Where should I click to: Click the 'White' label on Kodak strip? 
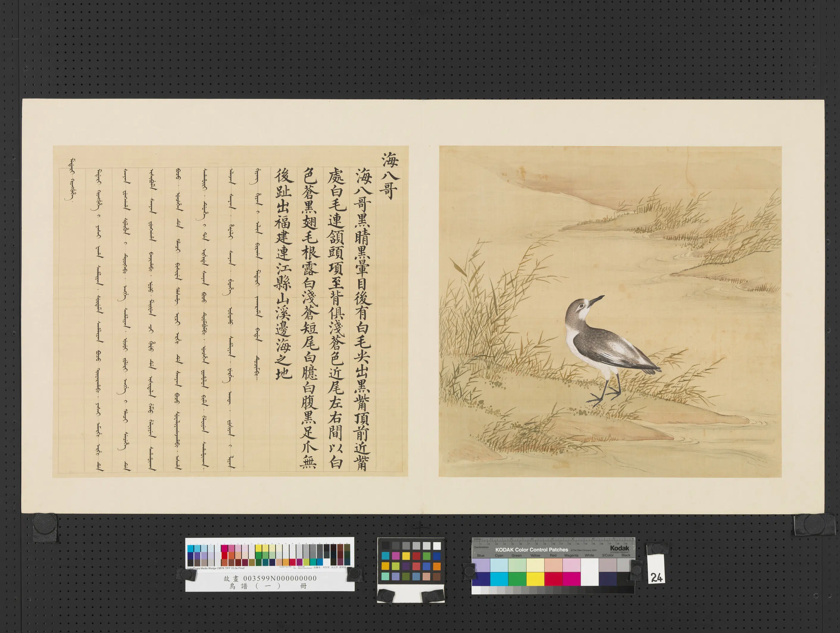pos(589,556)
